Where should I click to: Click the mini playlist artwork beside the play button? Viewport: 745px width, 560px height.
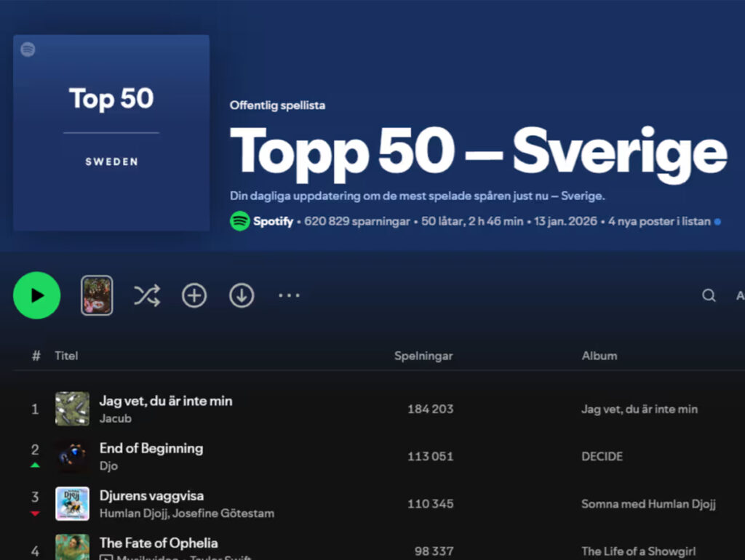point(97,295)
